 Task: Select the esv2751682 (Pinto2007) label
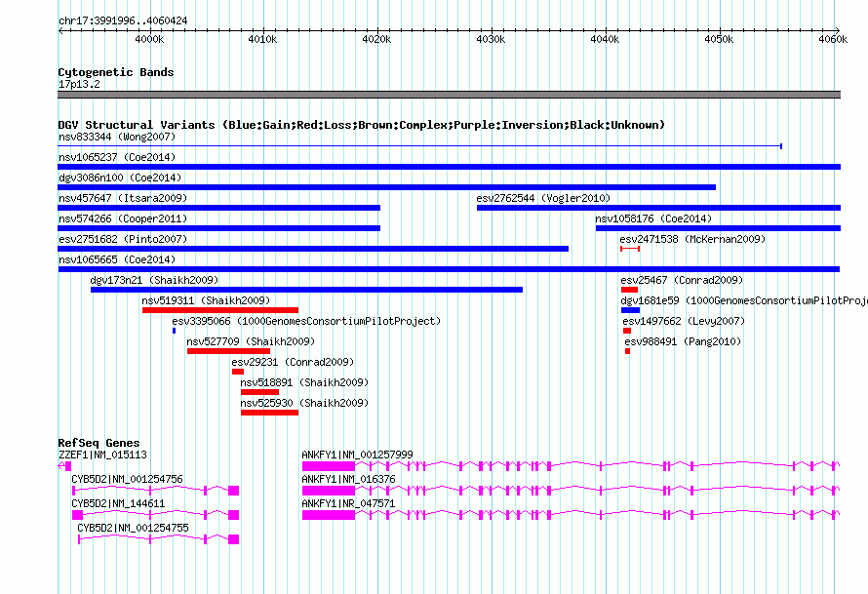(123, 239)
